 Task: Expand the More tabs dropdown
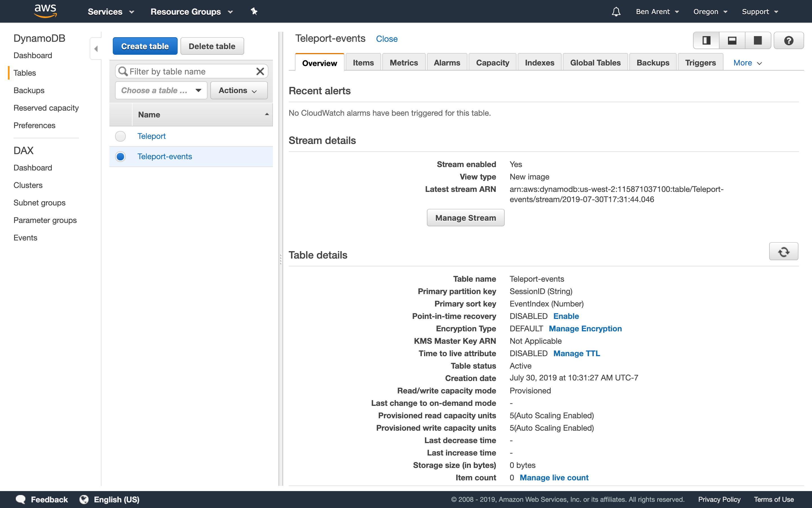pyautogui.click(x=748, y=63)
